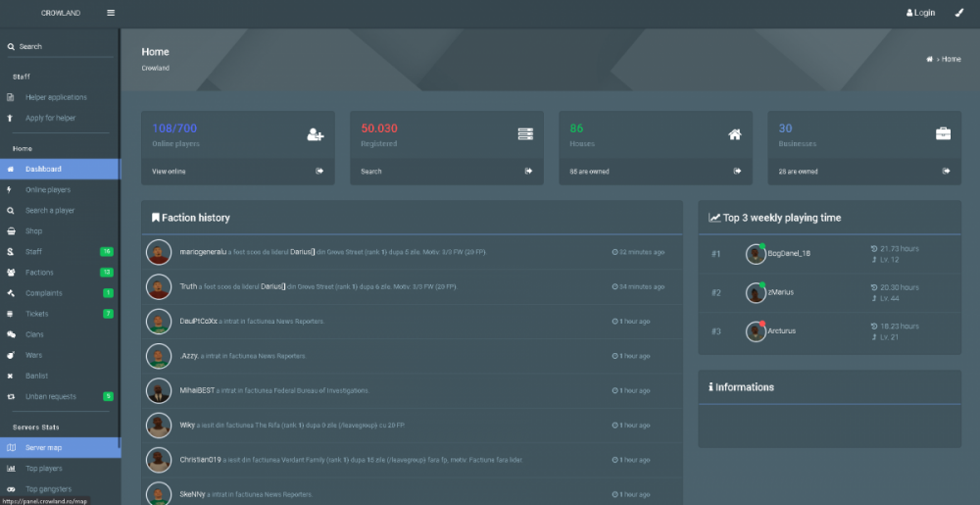Open Server map in sidebar
980x505 pixels.
point(59,448)
